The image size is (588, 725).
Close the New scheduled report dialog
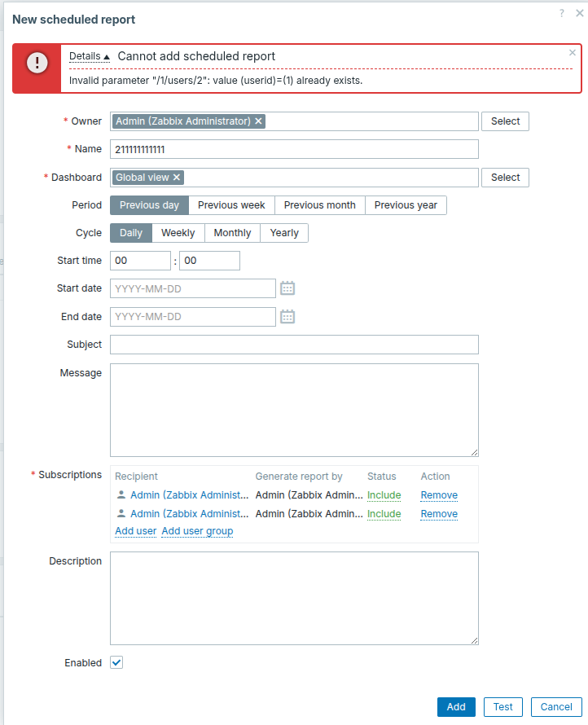pyautogui.click(x=579, y=14)
